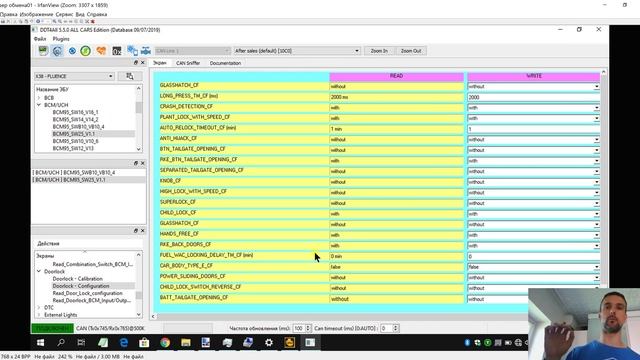Image resolution: width=640 pixels, height=360 pixels.
Task: Float the Действия panel
Action: [136, 231]
